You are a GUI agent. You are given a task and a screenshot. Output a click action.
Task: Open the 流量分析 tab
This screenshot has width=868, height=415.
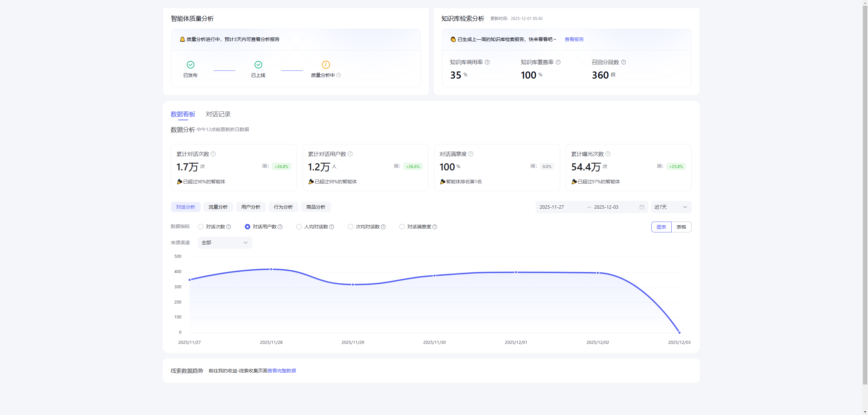tap(218, 207)
